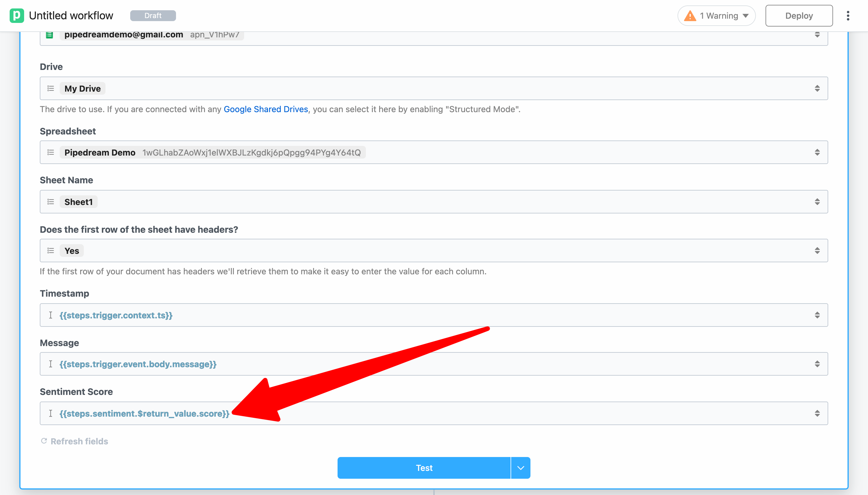Viewport: 868px width, 495px height.
Task: Click the Pipedream logo icon top left
Action: [16, 15]
